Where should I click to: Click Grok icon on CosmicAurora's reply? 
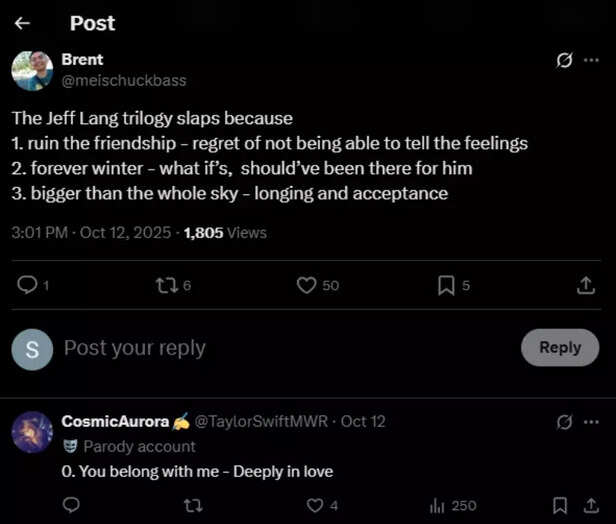(564, 422)
